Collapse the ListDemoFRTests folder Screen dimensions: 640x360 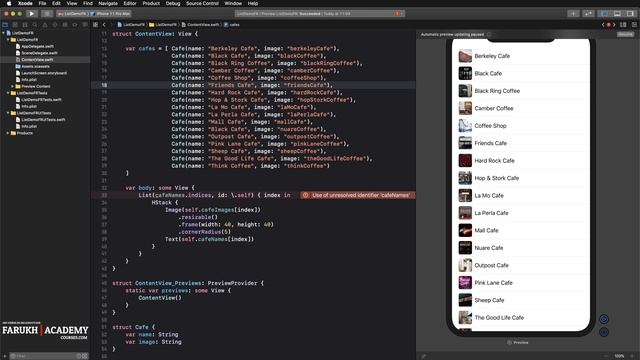point(8,93)
